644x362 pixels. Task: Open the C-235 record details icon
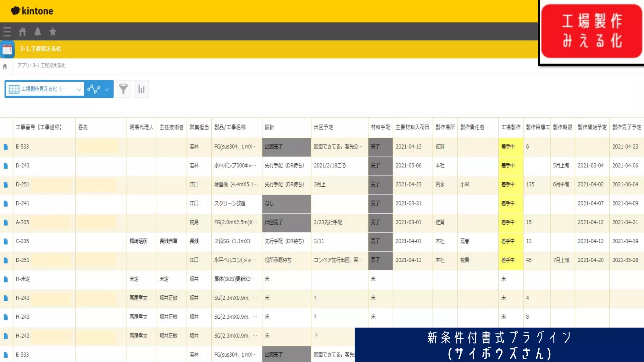click(x=6, y=241)
